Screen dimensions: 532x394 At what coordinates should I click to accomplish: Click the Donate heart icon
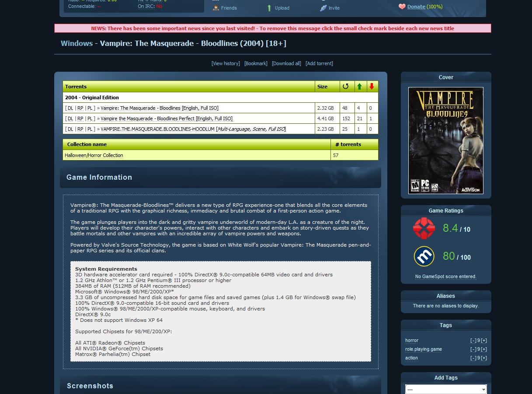402,7
